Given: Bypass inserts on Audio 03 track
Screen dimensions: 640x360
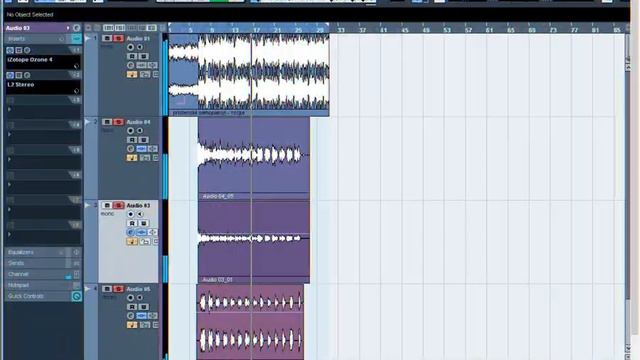Looking at the screenshot, I should [141, 232].
